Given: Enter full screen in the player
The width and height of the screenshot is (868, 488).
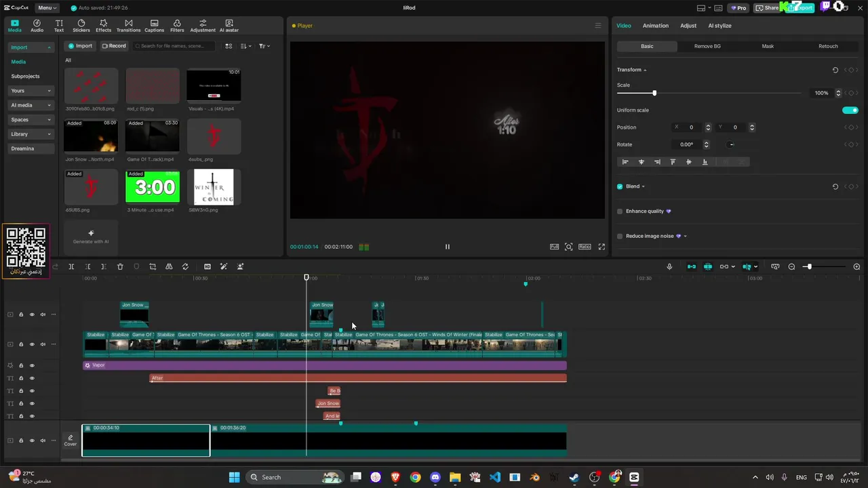Looking at the screenshot, I should tap(601, 247).
